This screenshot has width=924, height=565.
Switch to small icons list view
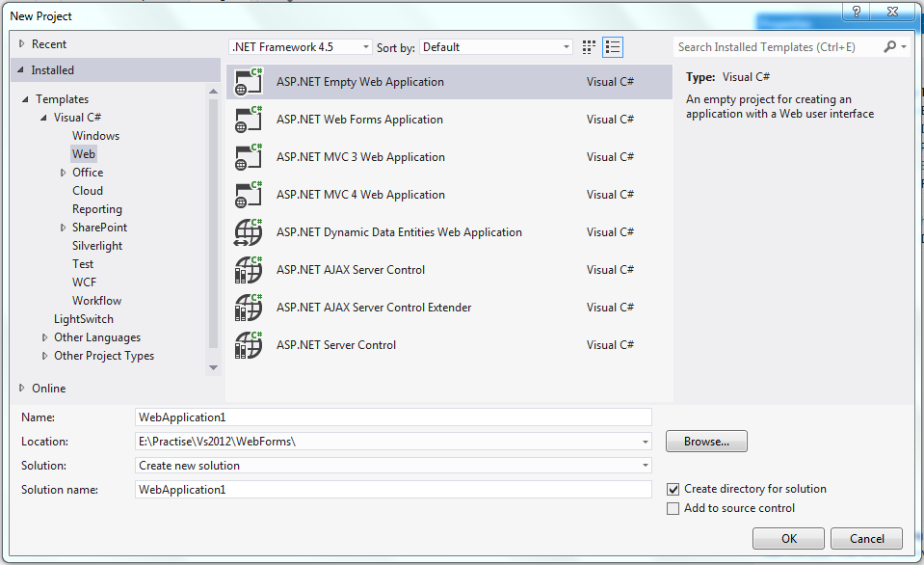613,47
